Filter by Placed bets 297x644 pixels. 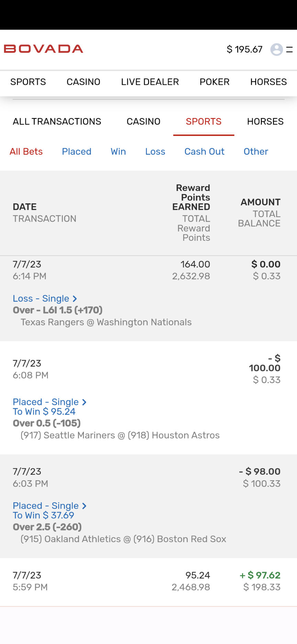[77, 152]
